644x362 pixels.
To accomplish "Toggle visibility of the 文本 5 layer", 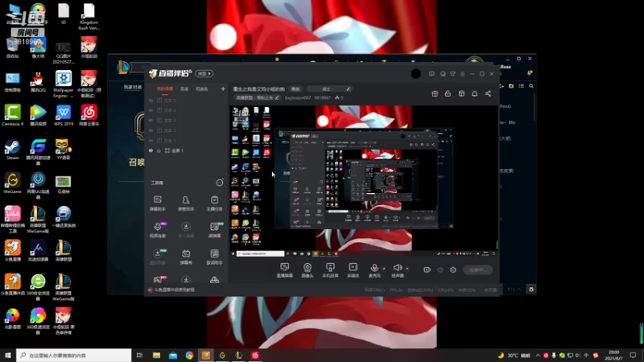I will 151,100.
